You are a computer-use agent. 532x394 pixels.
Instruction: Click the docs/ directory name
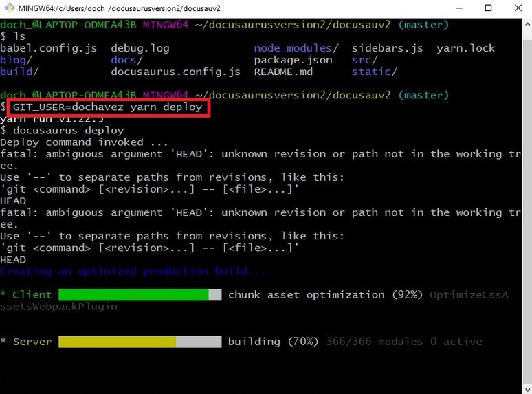click(x=127, y=60)
